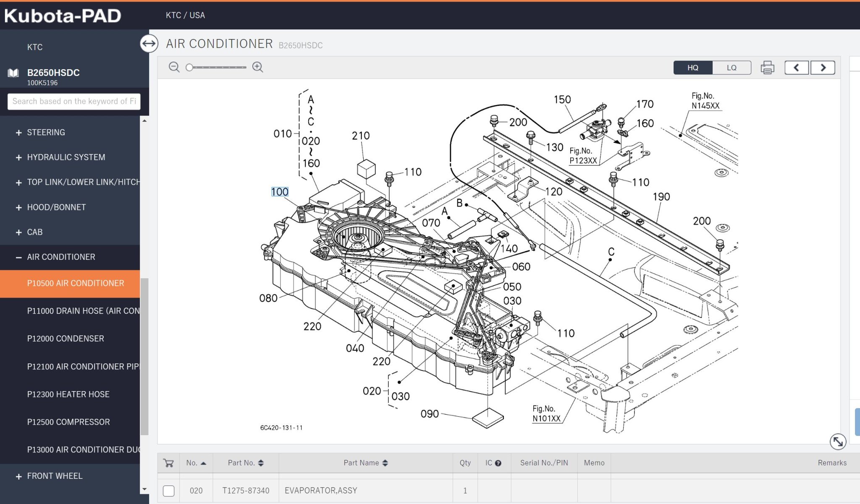Go to previous figure arrow

click(x=796, y=68)
